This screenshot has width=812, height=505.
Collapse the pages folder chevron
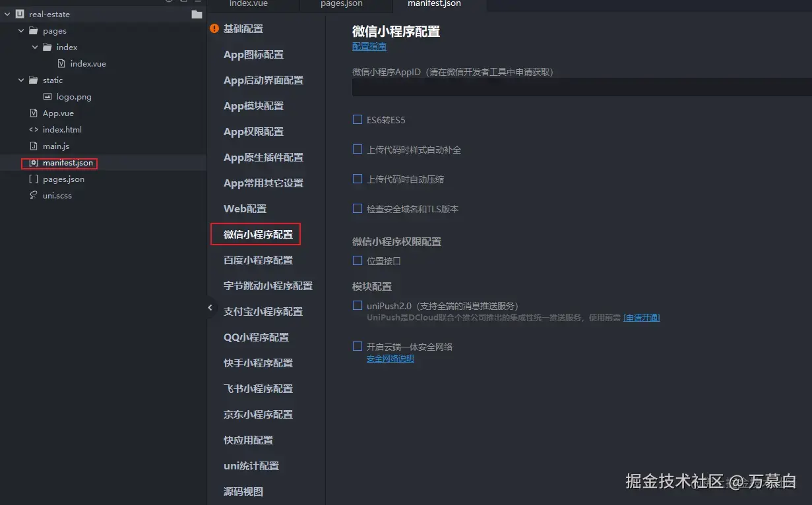click(21, 30)
